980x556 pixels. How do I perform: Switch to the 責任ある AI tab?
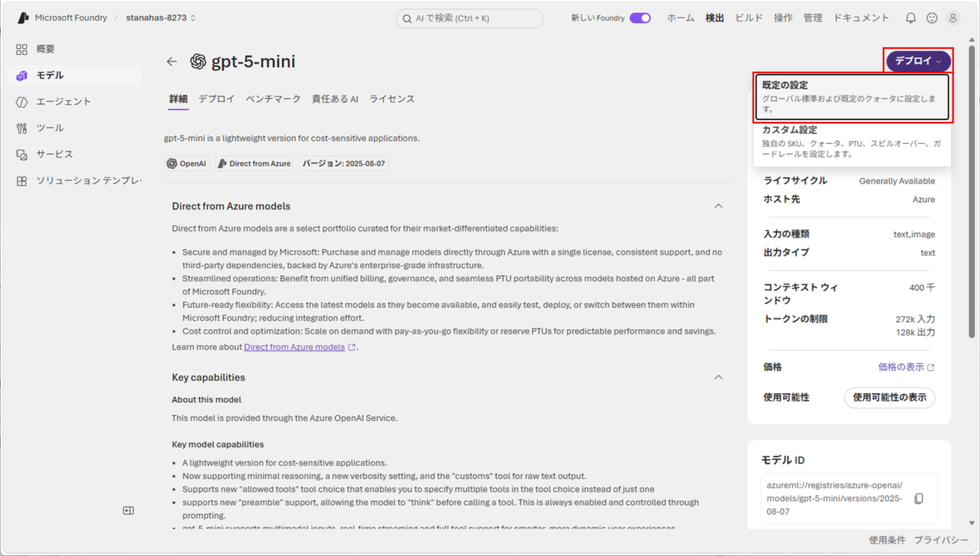[335, 99]
